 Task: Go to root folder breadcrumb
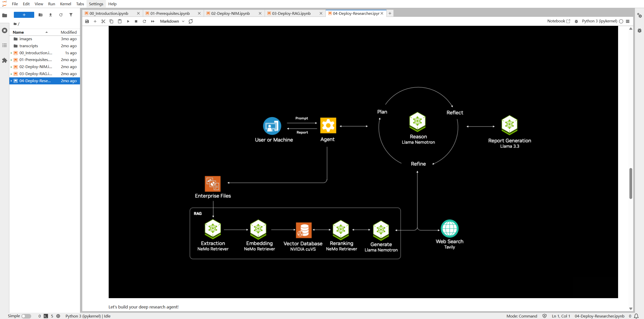click(15, 24)
